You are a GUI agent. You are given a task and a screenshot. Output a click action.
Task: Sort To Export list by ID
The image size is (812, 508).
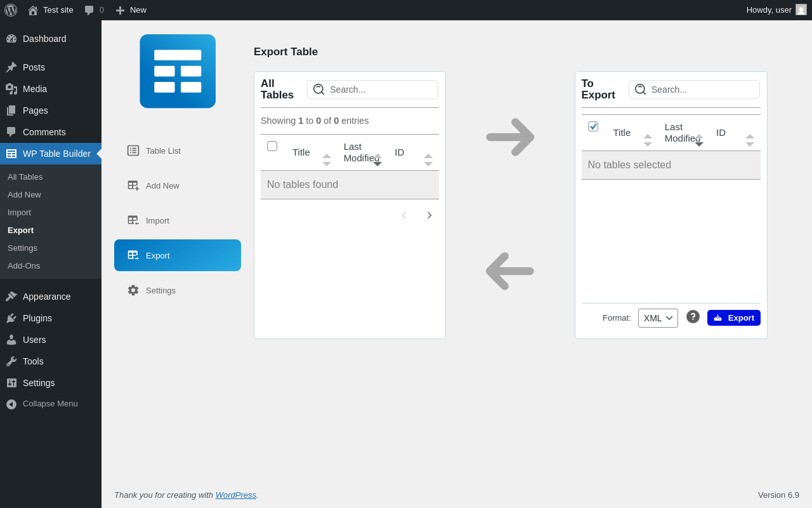(x=721, y=133)
